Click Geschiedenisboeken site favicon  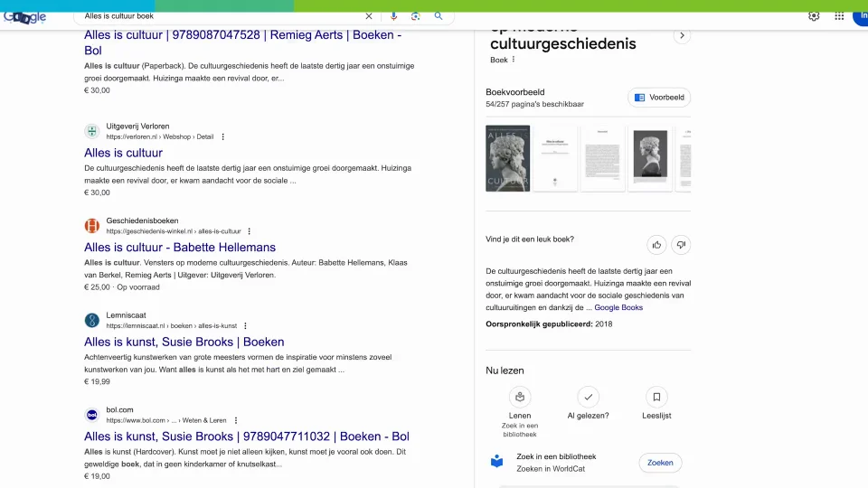point(92,226)
